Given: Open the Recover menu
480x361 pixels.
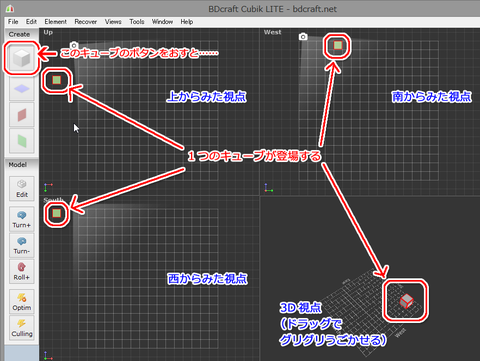Looking at the screenshot, I should 86,22.
